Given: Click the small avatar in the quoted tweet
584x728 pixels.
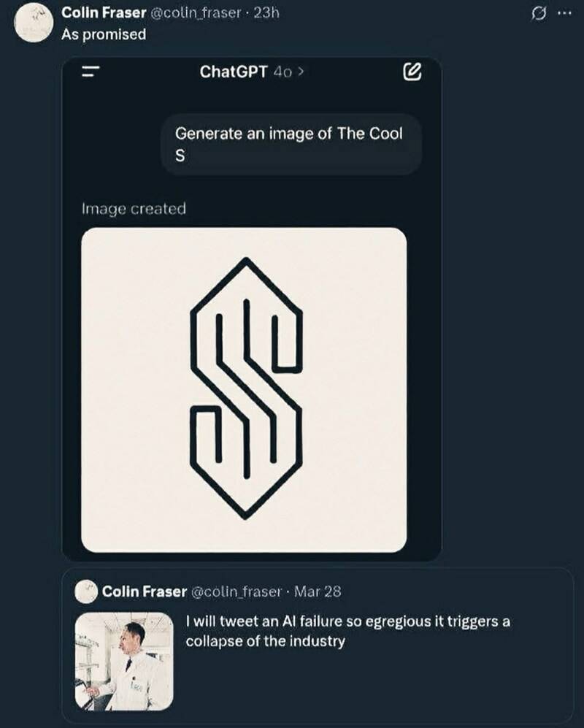Looking at the screenshot, I should [x=87, y=592].
